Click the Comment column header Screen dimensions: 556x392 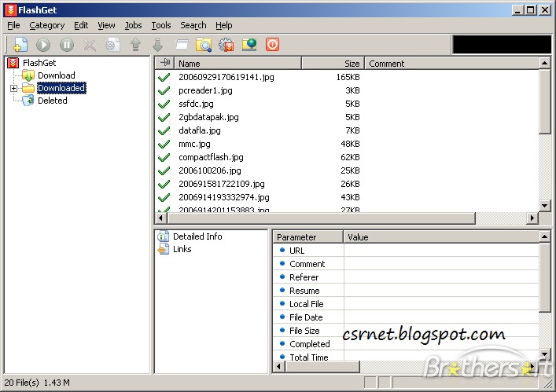(x=451, y=64)
